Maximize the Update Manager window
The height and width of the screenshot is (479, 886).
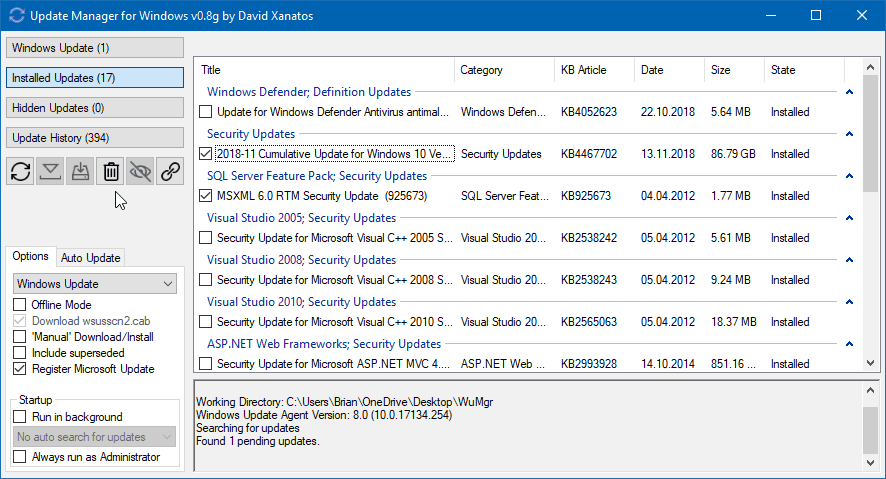click(816, 15)
